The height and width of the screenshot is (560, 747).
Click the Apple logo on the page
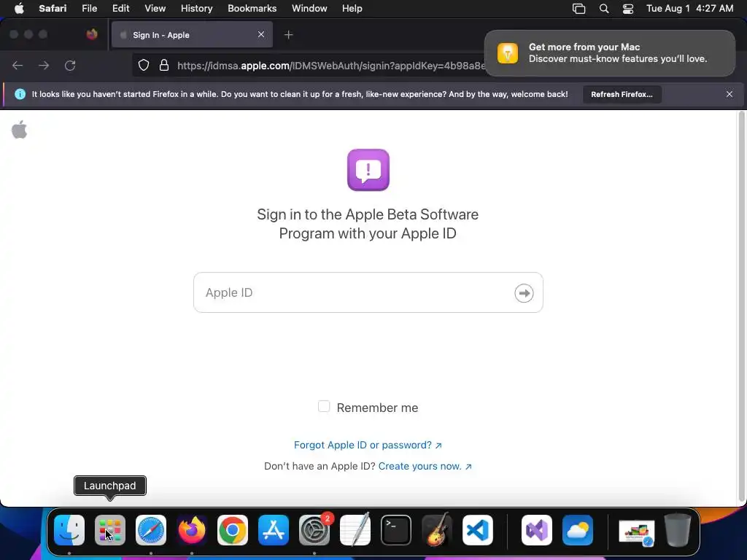click(x=20, y=130)
